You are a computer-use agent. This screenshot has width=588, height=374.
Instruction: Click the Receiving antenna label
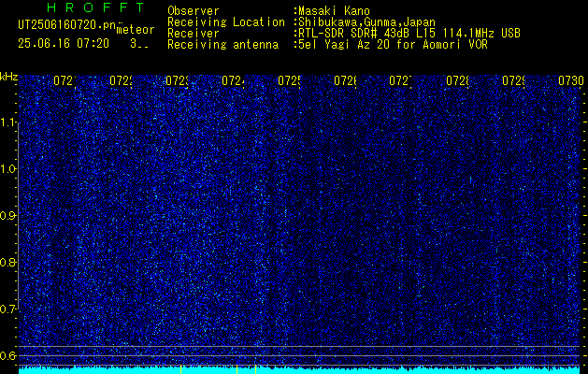click(x=223, y=45)
